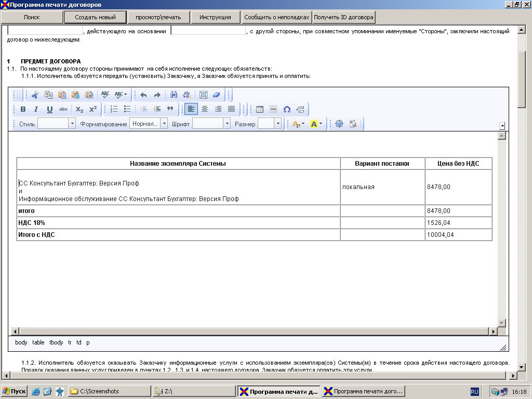Click Сообщить о неполадках button

pos(277,17)
